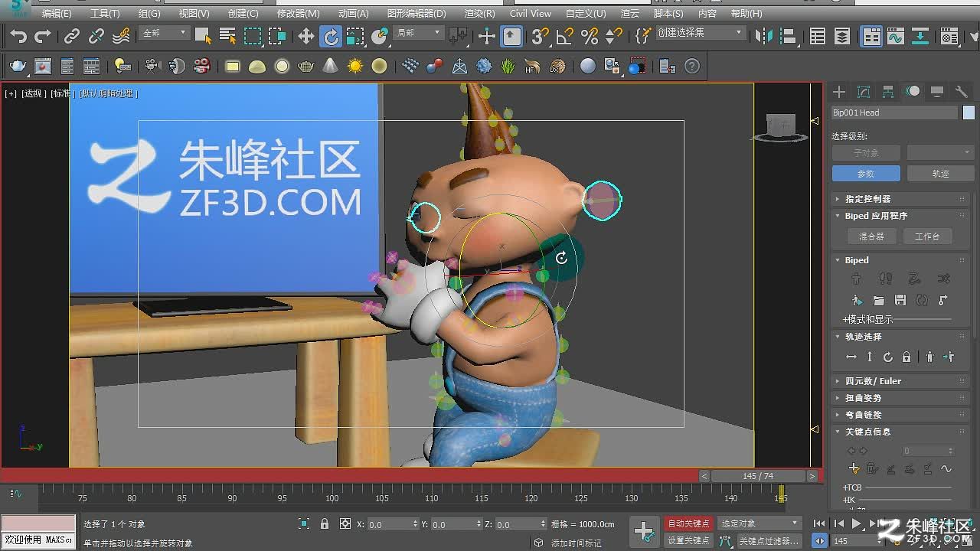Screen dimensions: 980x551
Task: Collapse the Biped 应用程序 rollout
Action: 900,216
